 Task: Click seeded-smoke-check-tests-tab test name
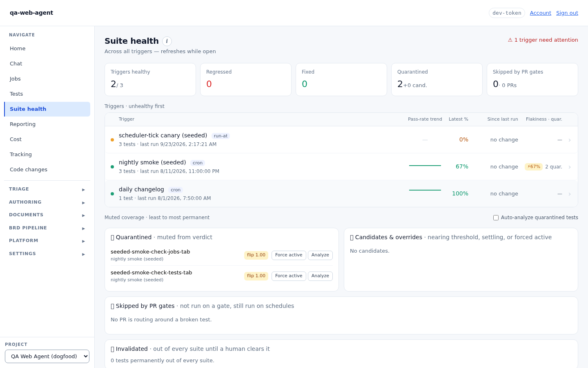tap(151, 273)
